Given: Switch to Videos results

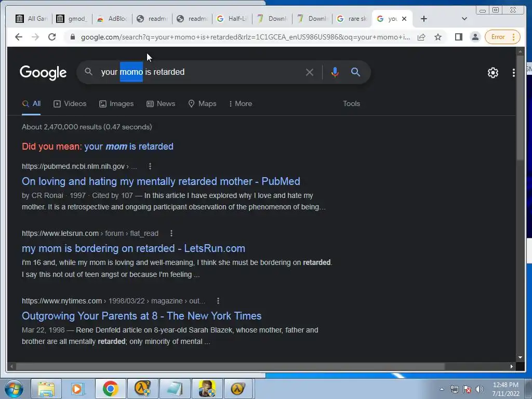Looking at the screenshot, I should click(70, 104).
